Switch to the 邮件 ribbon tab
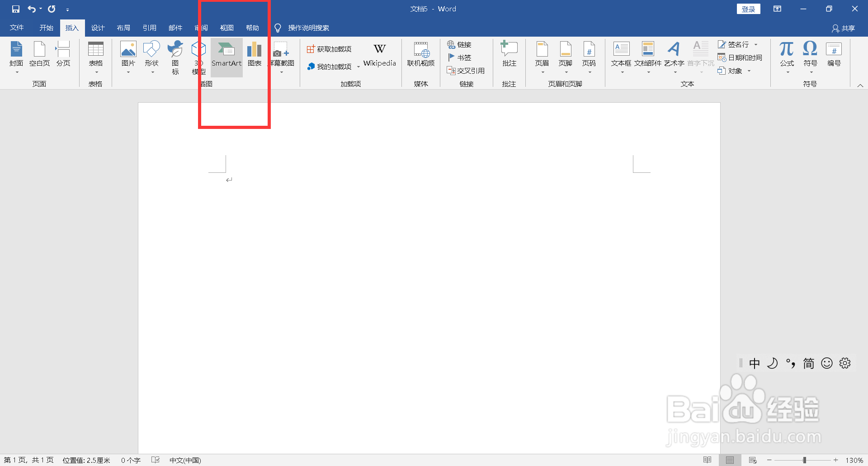 pos(175,28)
